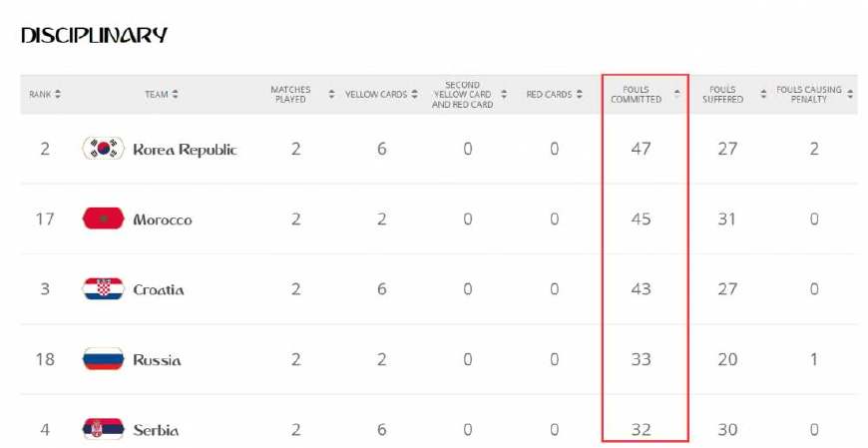Open the Morocco team link
This screenshot has width=868, height=448.
[x=163, y=220]
